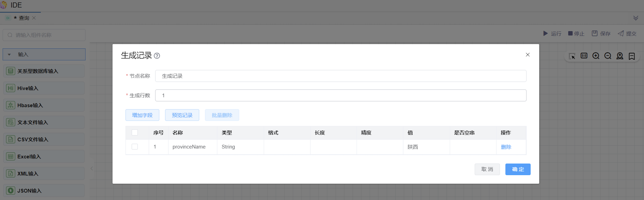Click the help icon beside 生成记录 title
This screenshot has width=644, height=200.
pyautogui.click(x=157, y=56)
